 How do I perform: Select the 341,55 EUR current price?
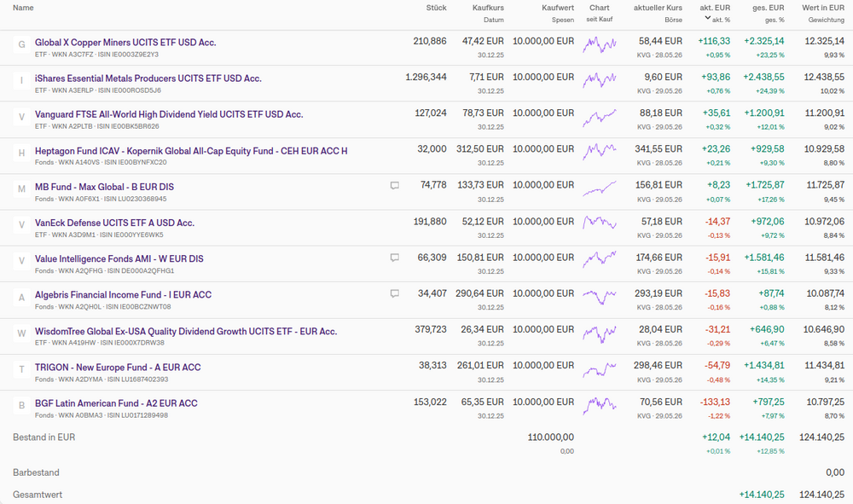pos(659,148)
